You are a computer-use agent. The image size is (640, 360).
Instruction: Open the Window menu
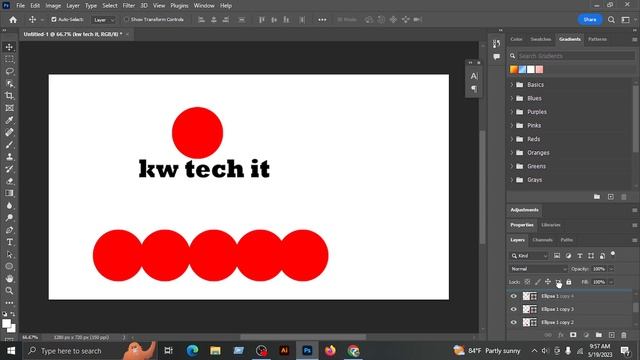tap(204, 6)
